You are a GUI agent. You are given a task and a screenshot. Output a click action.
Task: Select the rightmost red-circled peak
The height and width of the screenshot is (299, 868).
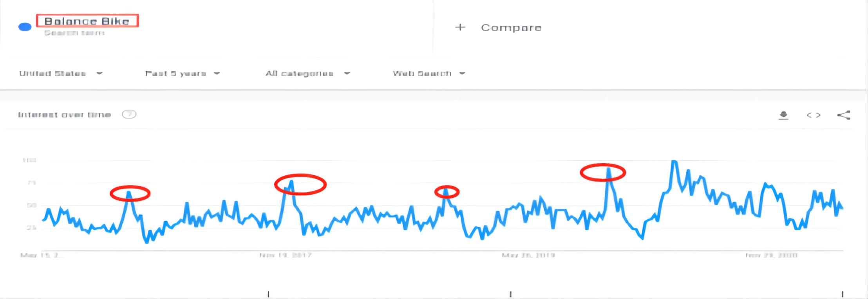tap(602, 172)
